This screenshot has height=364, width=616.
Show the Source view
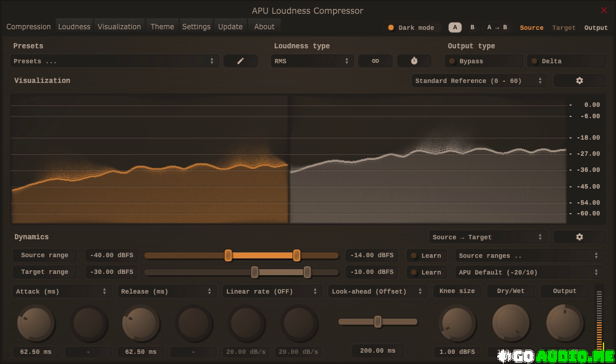(531, 27)
